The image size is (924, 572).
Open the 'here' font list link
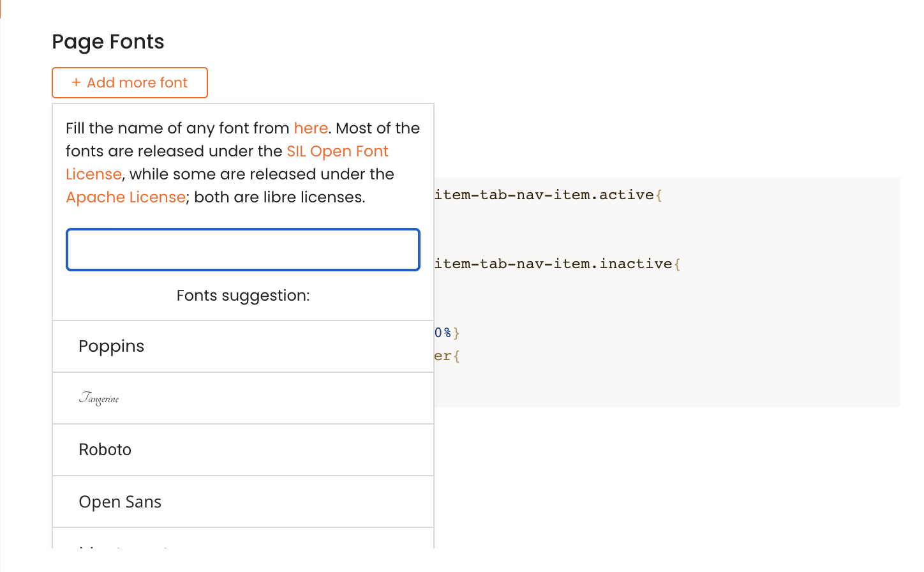[311, 128]
